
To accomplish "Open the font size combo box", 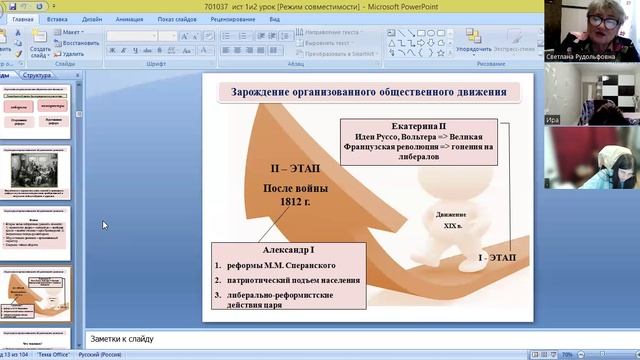I will tap(167, 36).
